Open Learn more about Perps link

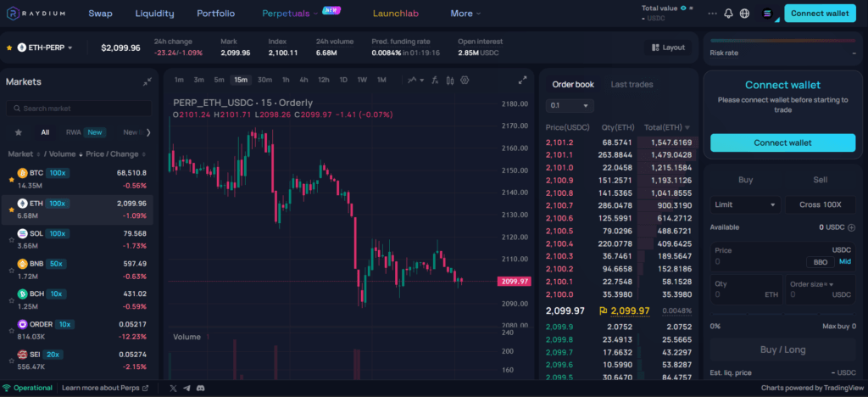pyautogui.click(x=105, y=389)
